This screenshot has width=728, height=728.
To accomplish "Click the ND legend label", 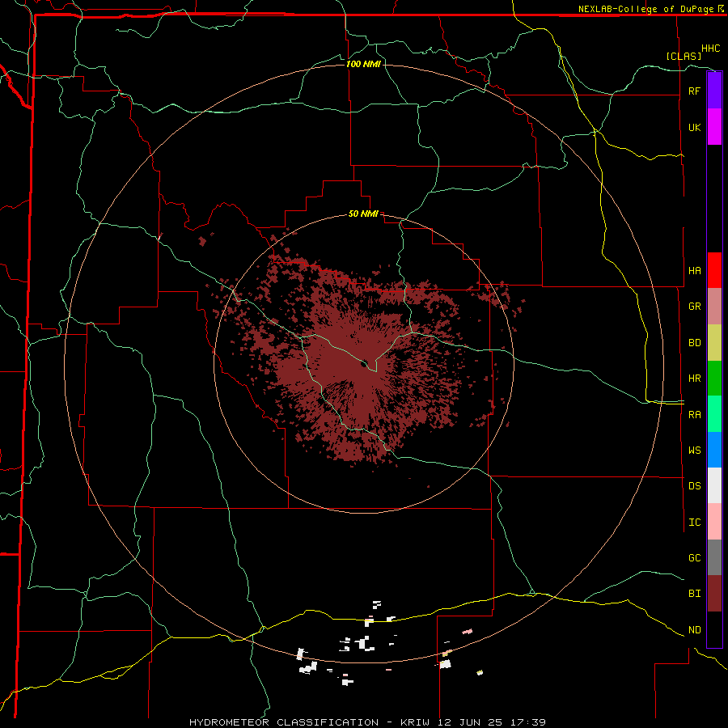I will 694,630.
